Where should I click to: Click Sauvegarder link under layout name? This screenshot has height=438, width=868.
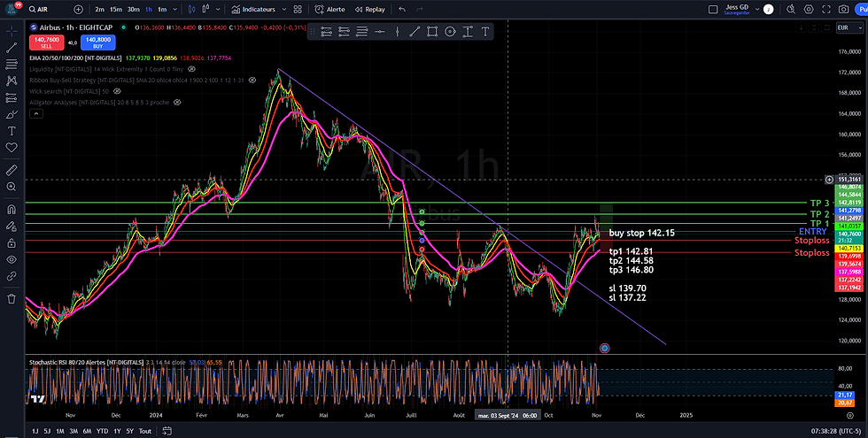click(737, 12)
